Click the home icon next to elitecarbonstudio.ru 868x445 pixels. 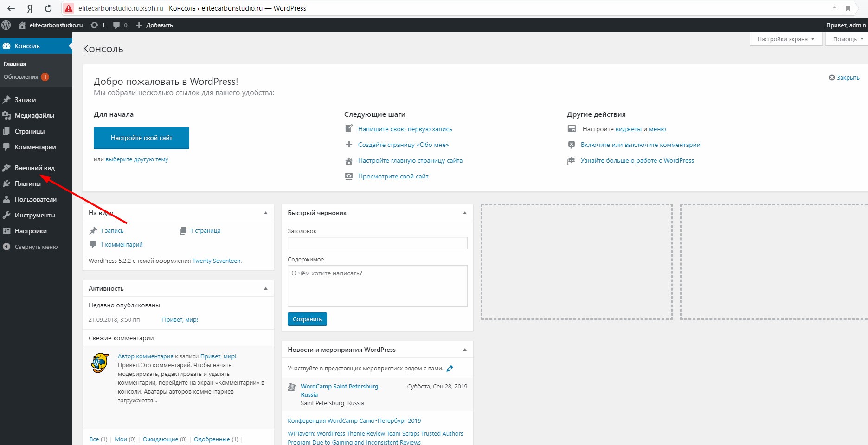pyautogui.click(x=22, y=25)
